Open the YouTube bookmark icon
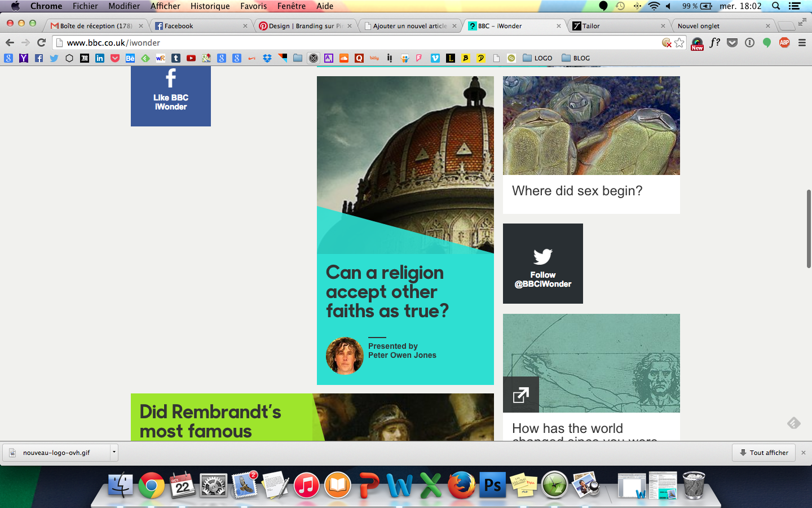 191,58
